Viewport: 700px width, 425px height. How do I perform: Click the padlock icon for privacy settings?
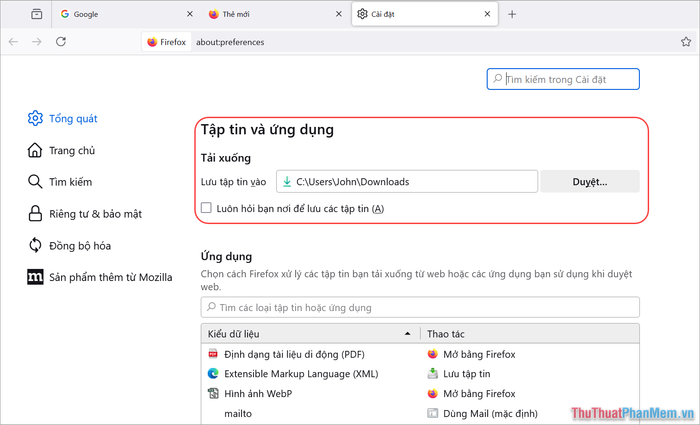(x=35, y=213)
